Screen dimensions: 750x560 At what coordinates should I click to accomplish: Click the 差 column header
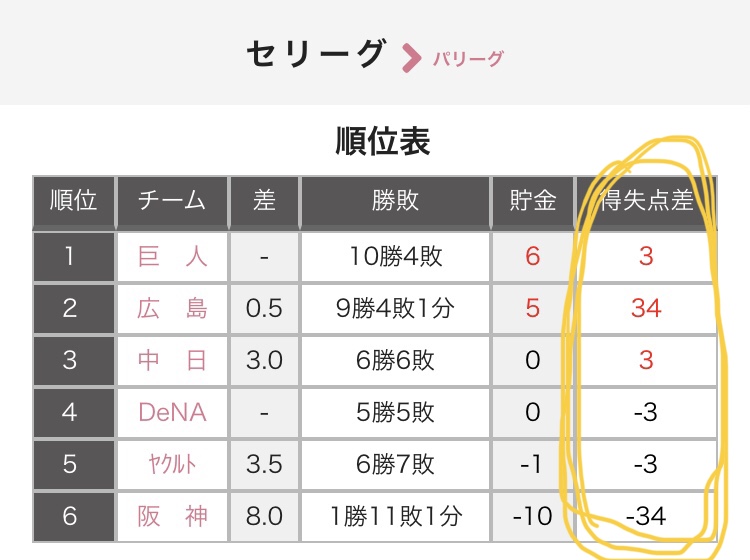tap(264, 201)
